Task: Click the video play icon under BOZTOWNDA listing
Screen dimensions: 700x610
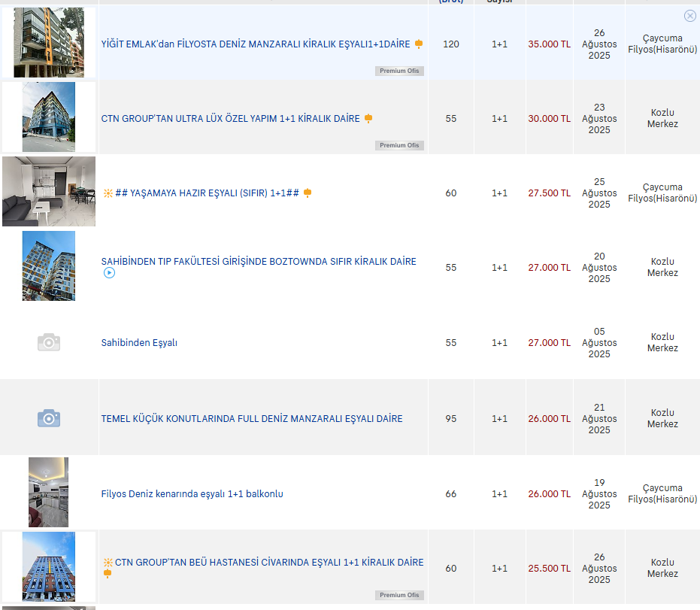Action: tap(109, 273)
